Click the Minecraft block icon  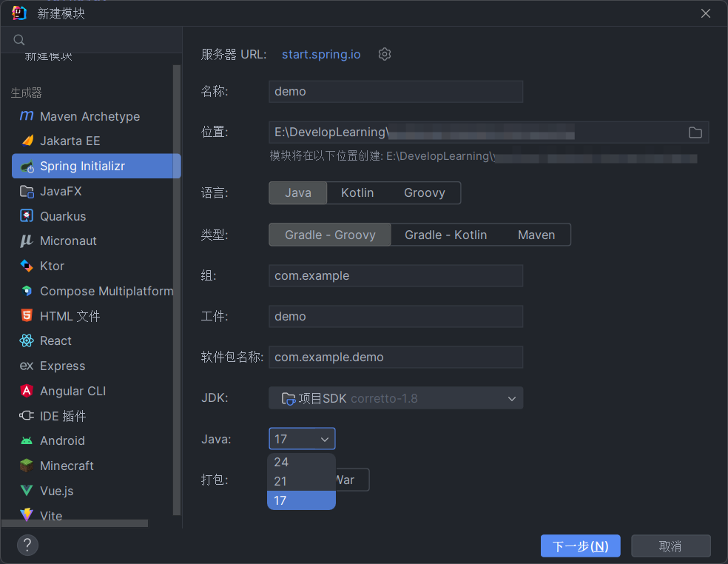27,466
